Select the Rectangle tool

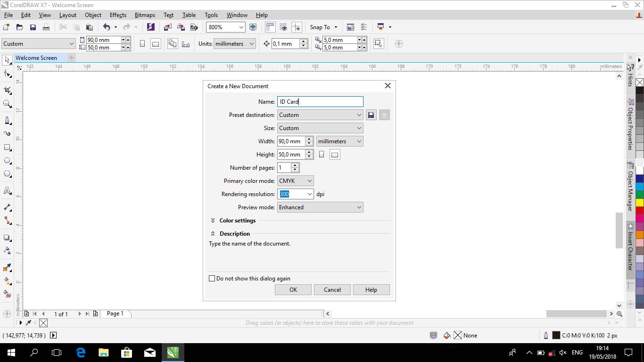click(x=7, y=148)
